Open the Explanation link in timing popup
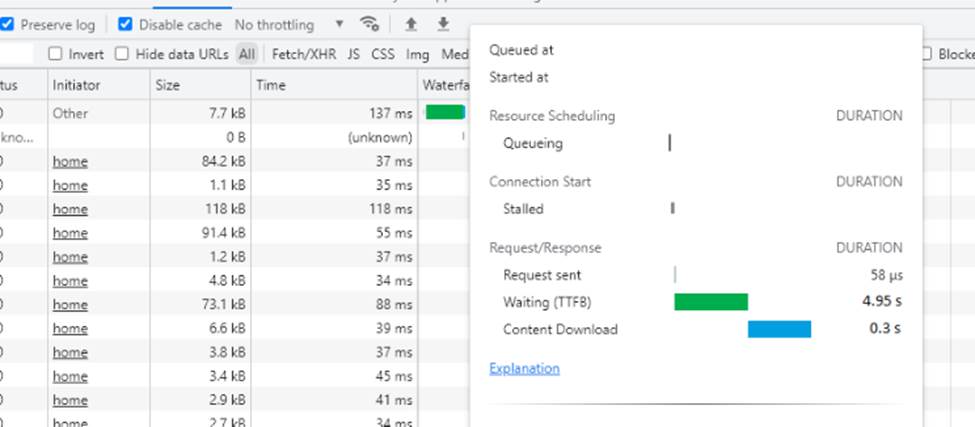This screenshot has height=427, width=975. tap(524, 368)
